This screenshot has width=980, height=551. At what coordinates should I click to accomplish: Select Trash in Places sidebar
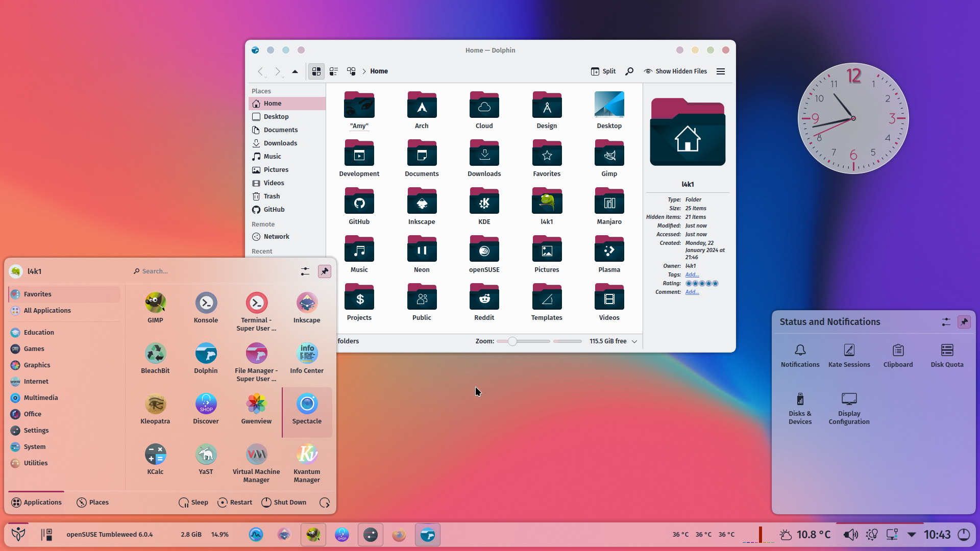tap(287, 196)
